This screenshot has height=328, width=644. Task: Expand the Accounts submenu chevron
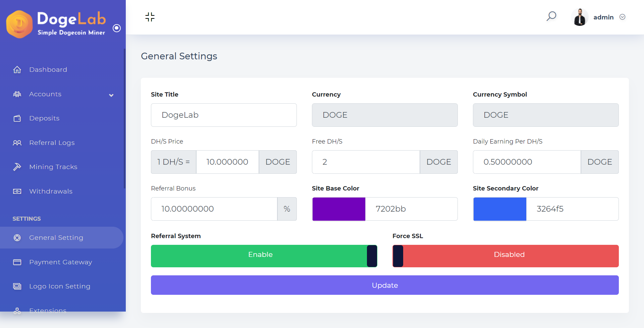[111, 95]
